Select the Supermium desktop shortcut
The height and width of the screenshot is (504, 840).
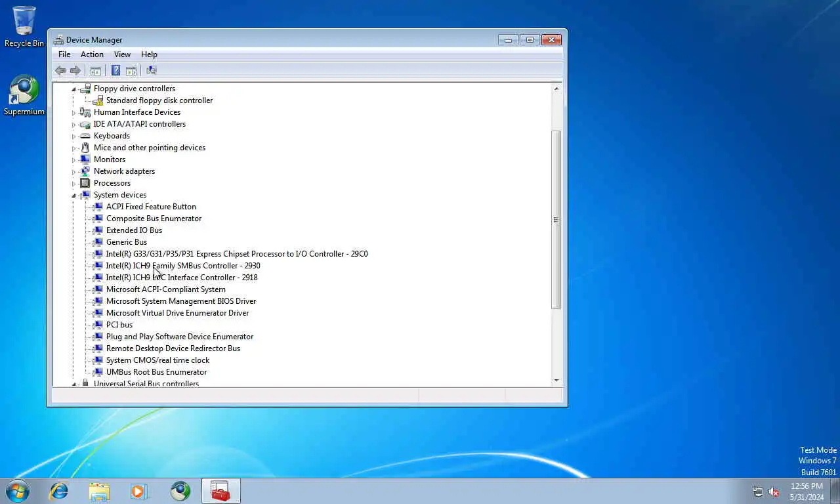(24, 95)
